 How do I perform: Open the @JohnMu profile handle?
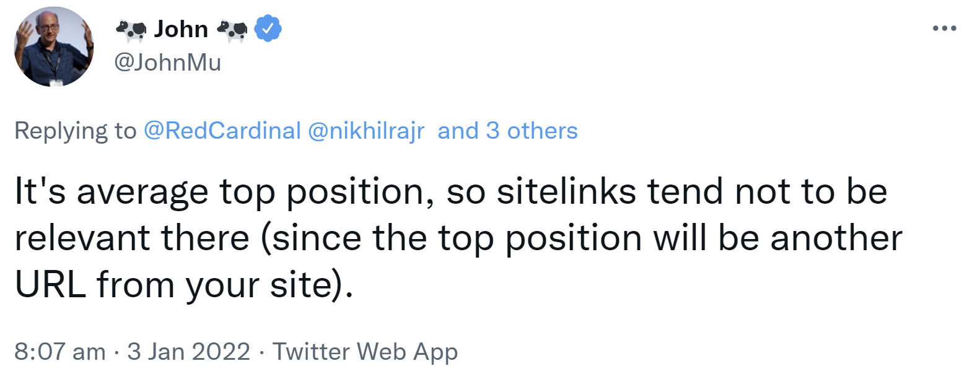168,62
